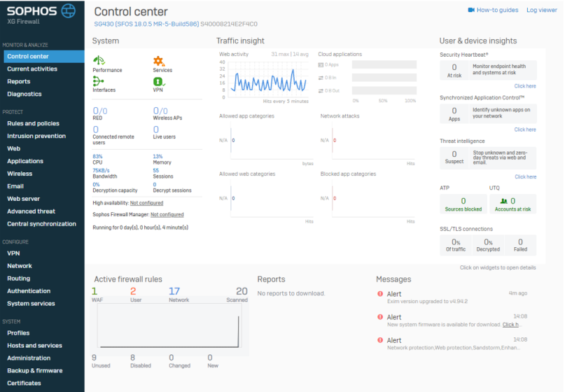
Task: Click the Sophos globe logo
Action: 68,10
